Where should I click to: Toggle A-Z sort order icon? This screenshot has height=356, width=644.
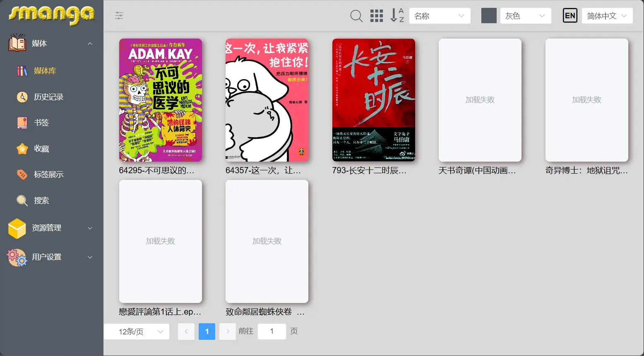tap(397, 15)
